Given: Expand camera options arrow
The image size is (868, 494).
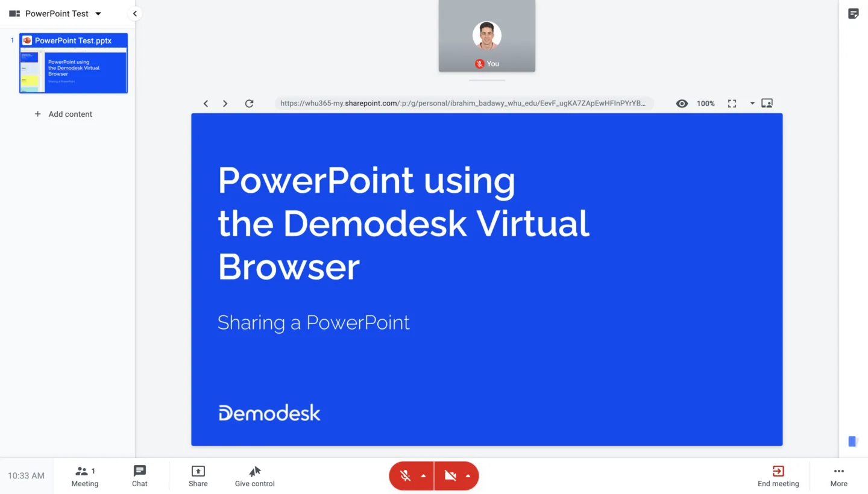Looking at the screenshot, I should [468, 476].
